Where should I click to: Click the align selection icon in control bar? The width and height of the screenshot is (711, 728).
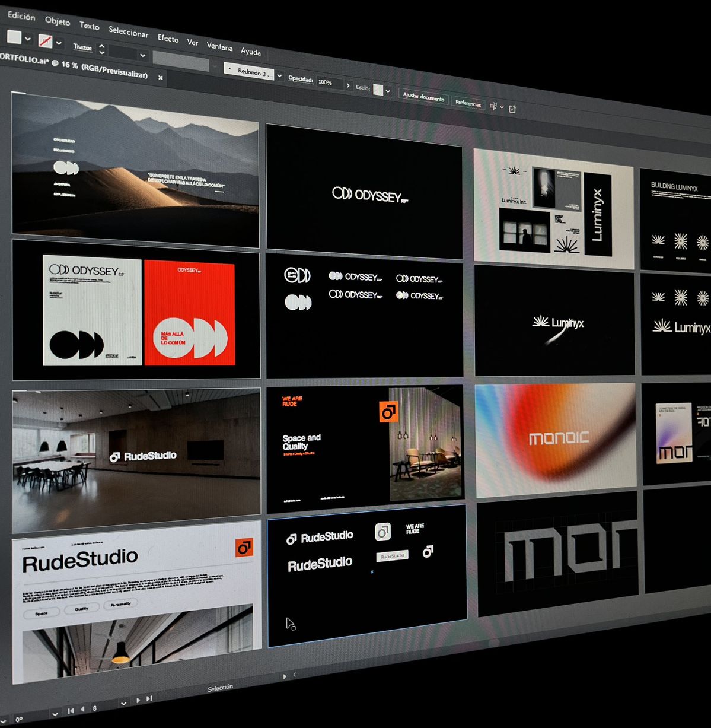(493, 106)
